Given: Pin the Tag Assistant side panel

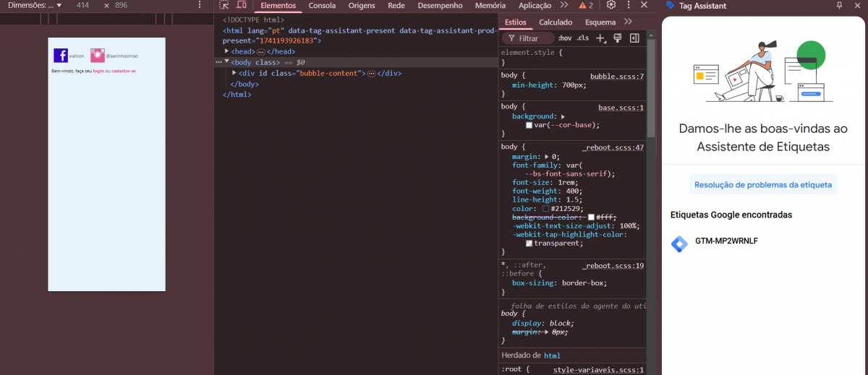Looking at the screenshot, I should tap(839, 5).
